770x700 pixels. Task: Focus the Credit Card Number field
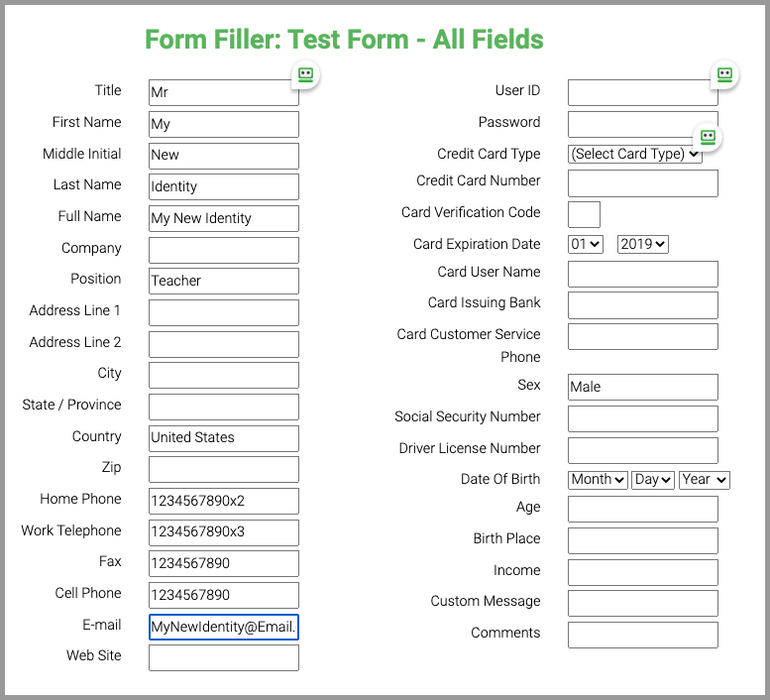[x=643, y=183]
